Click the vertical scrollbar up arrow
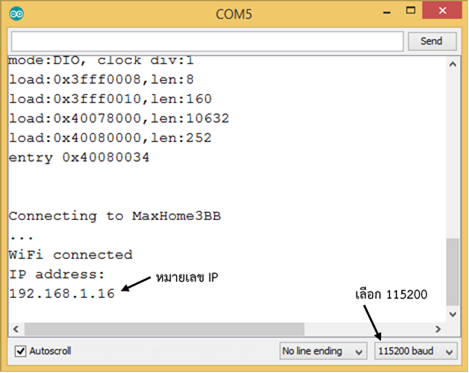The width and height of the screenshot is (469, 373). pos(453,65)
